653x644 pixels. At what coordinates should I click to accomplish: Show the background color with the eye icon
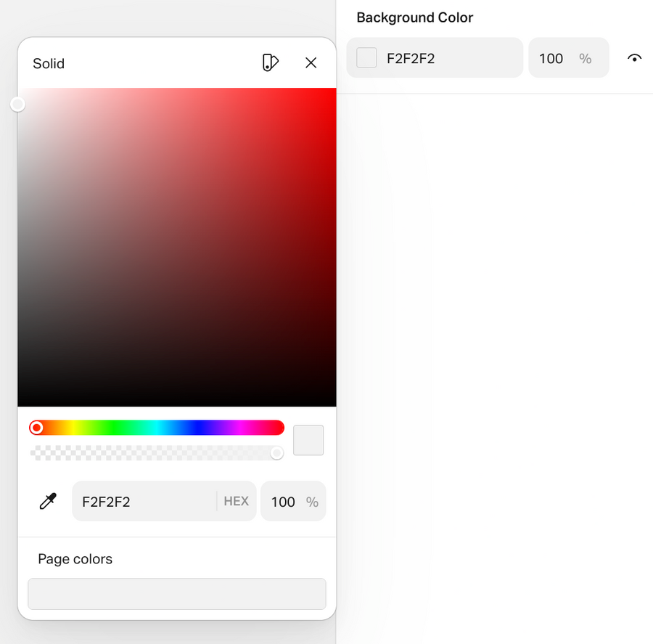635,58
